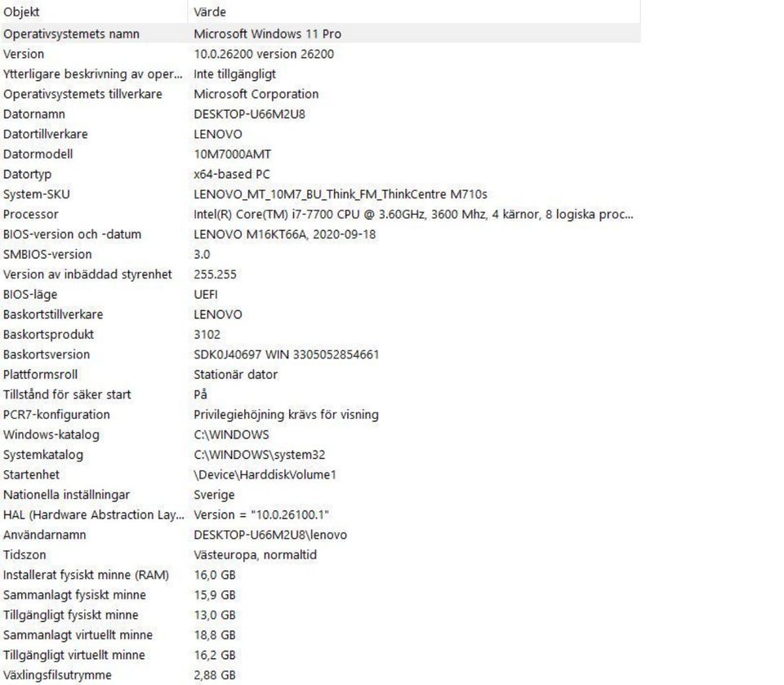Image resolution: width=784 pixels, height=685 pixels.
Task: Select the Datornamn row
Action: [320, 114]
